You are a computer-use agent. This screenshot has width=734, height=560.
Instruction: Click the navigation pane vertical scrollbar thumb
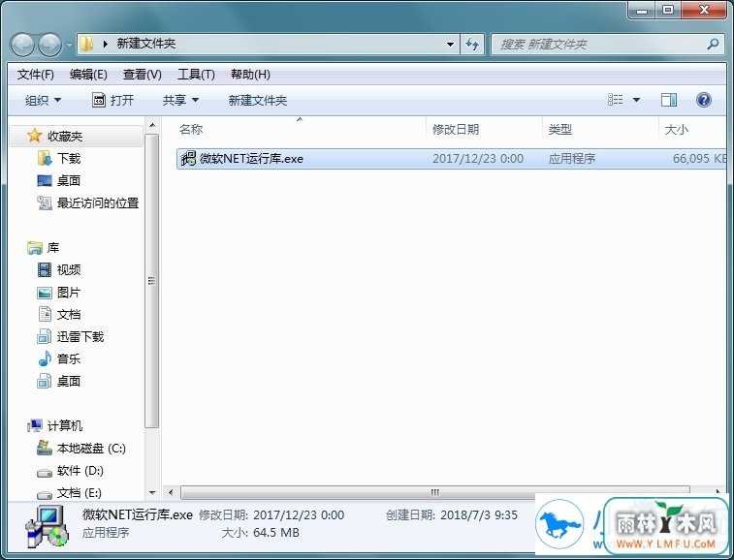coord(151,281)
